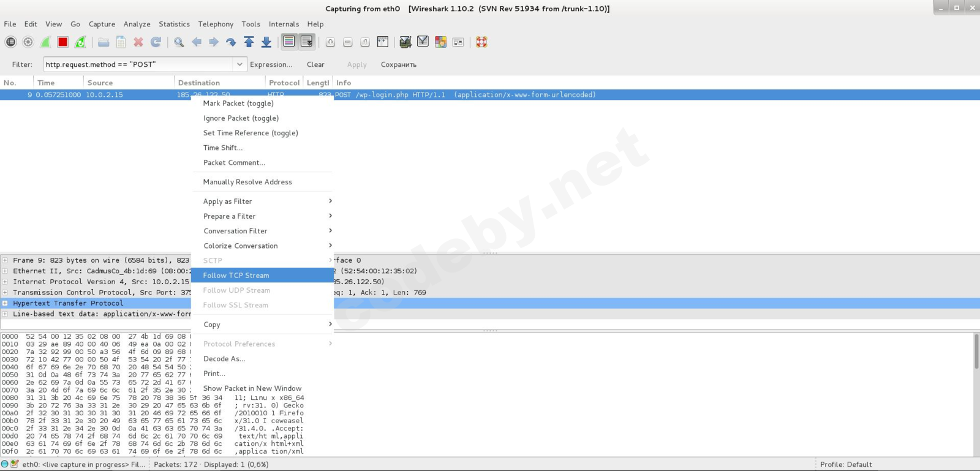
Task: Restart the running live capture
Action: click(x=80, y=42)
